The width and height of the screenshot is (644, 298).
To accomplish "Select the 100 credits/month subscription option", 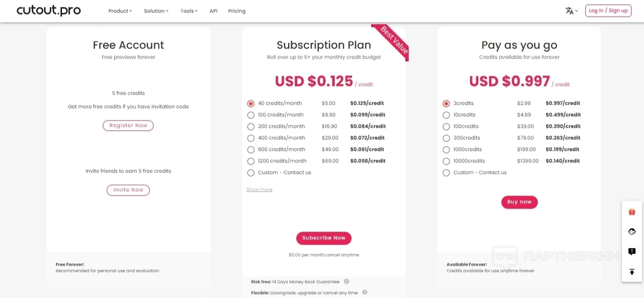I will (251, 115).
